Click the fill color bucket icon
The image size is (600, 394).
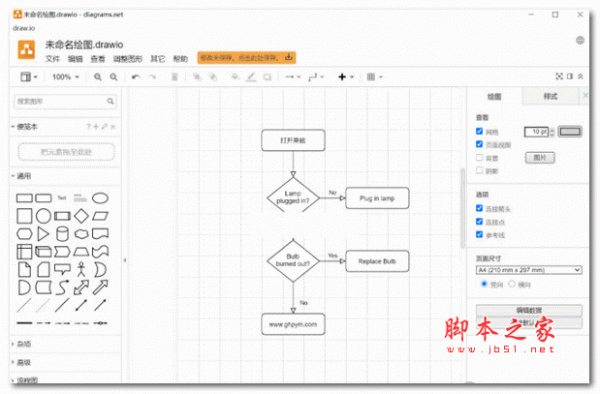click(235, 77)
